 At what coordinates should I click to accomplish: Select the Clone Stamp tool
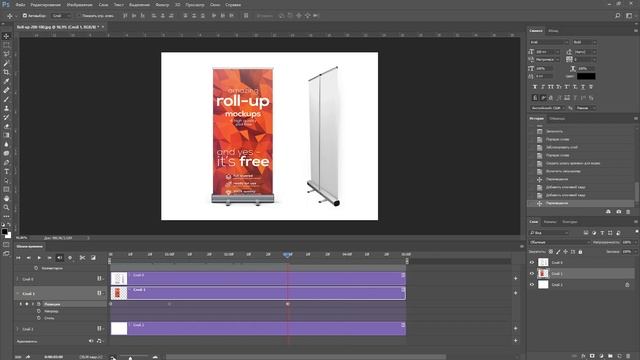(6, 108)
